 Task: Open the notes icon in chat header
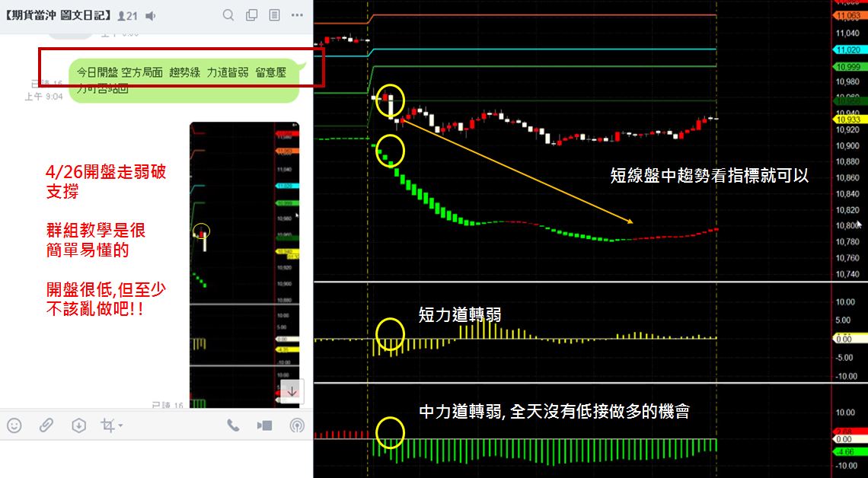click(274, 15)
